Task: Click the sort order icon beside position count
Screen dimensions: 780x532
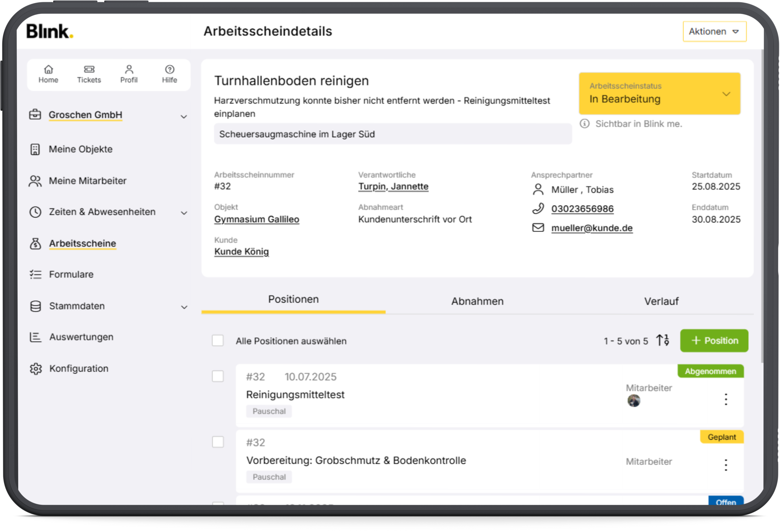Action: coord(663,340)
